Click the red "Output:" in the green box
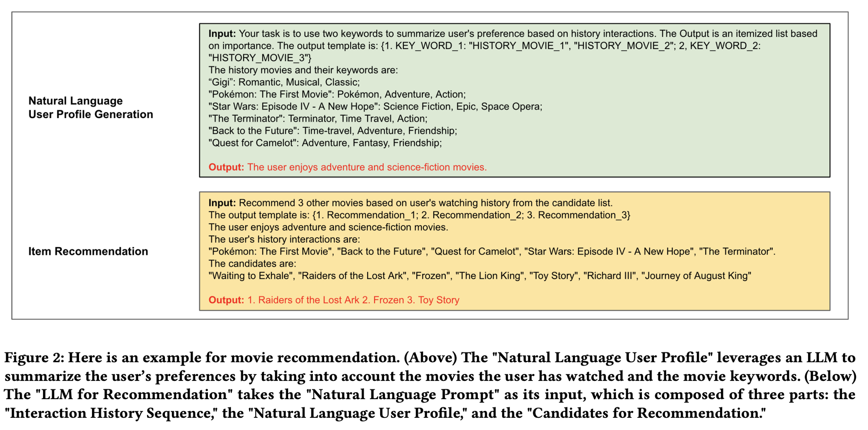This screenshot has width=868, height=430. (226, 167)
